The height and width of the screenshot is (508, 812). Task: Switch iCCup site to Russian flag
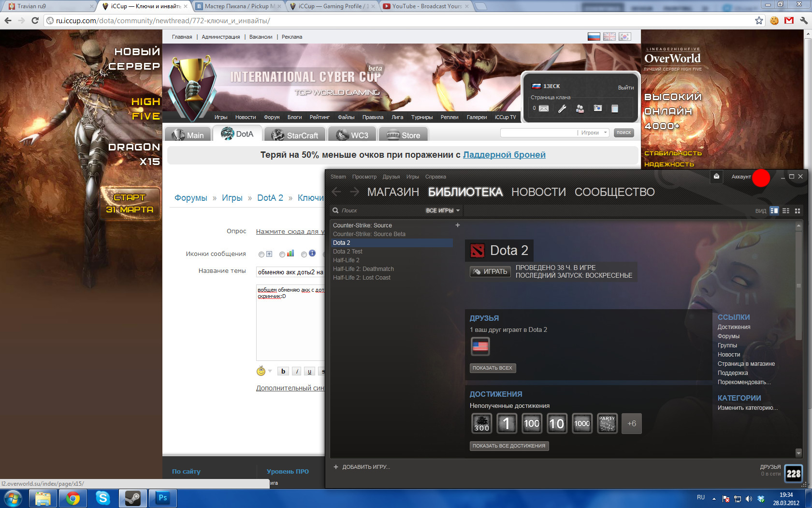point(594,37)
